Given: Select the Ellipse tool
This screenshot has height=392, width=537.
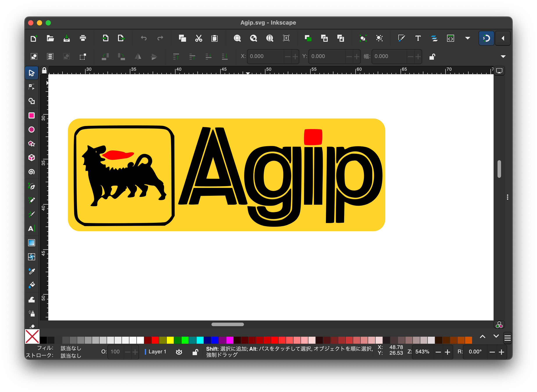Looking at the screenshot, I should 32,129.
